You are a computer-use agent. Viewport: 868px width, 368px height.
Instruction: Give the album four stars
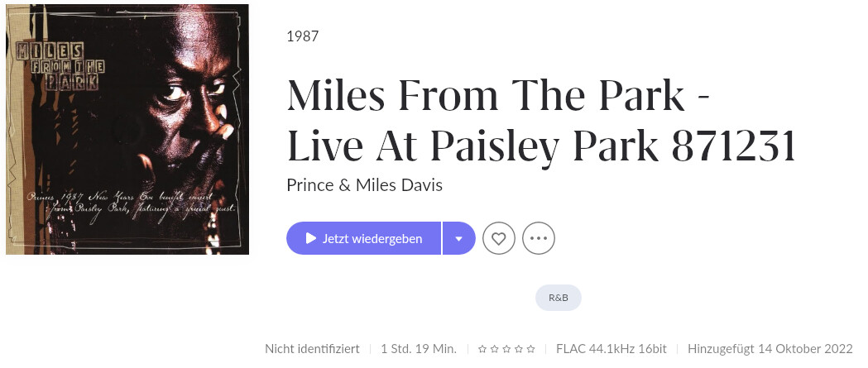click(x=519, y=349)
